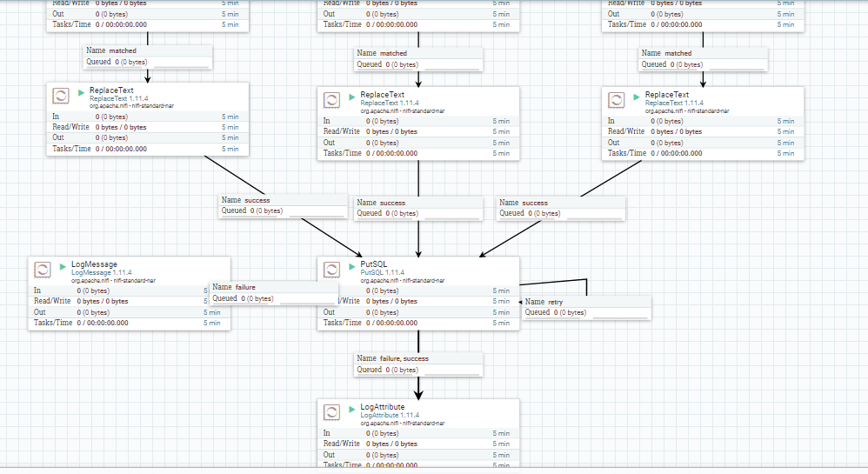Select the leftmost ReplaceText processor title
The width and height of the screenshot is (868, 474).
pos(111,90)
